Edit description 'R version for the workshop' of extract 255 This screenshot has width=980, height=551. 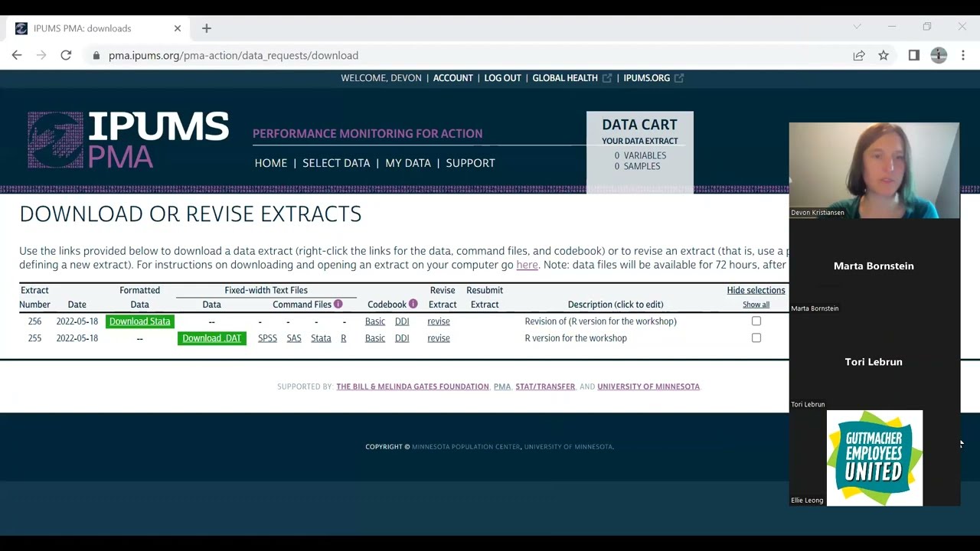(x=576, y=338)
